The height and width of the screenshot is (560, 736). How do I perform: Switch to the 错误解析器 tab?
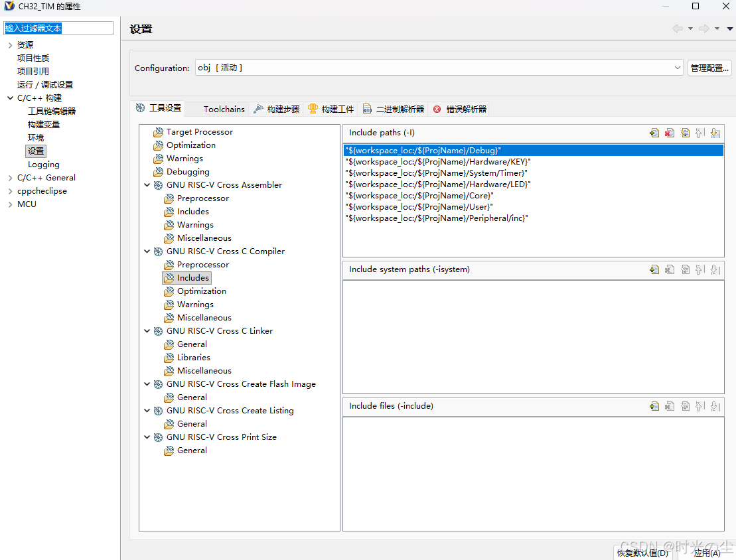(460, 109)
